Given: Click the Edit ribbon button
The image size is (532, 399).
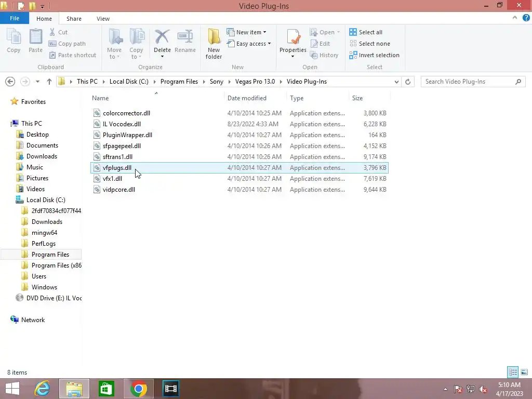Looking at the screenshot, I should (x=320, y=44).
